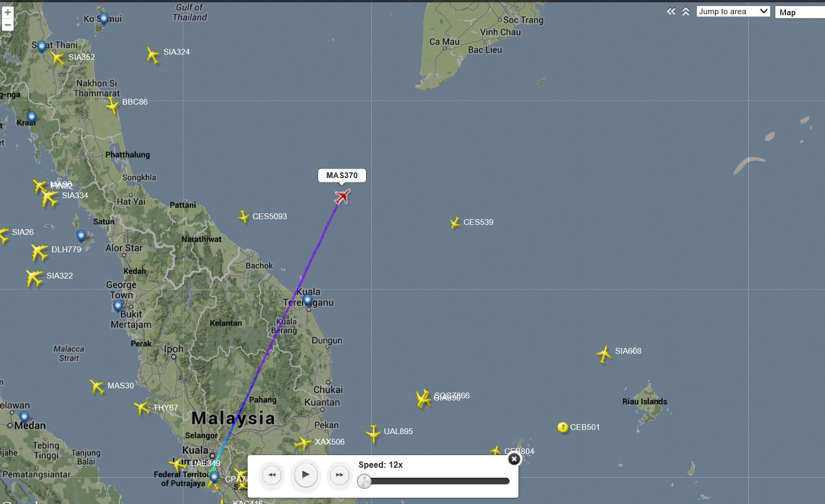Zoom out the map with minus button
825x504 pixels.
tap(8, 25)
